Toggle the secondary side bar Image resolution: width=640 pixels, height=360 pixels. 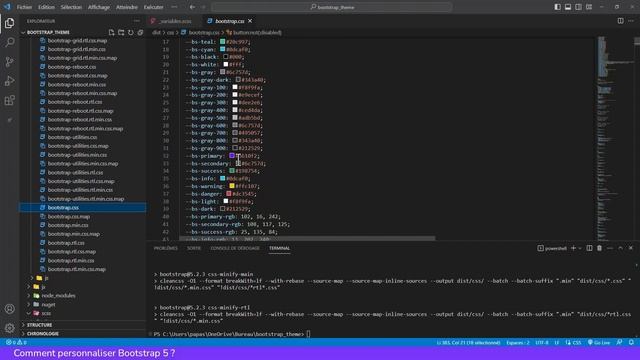(x=578, y=7)
